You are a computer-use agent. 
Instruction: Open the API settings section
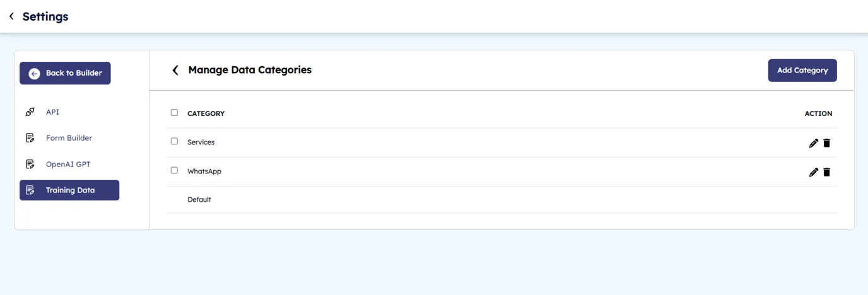(x=52, y=112)
